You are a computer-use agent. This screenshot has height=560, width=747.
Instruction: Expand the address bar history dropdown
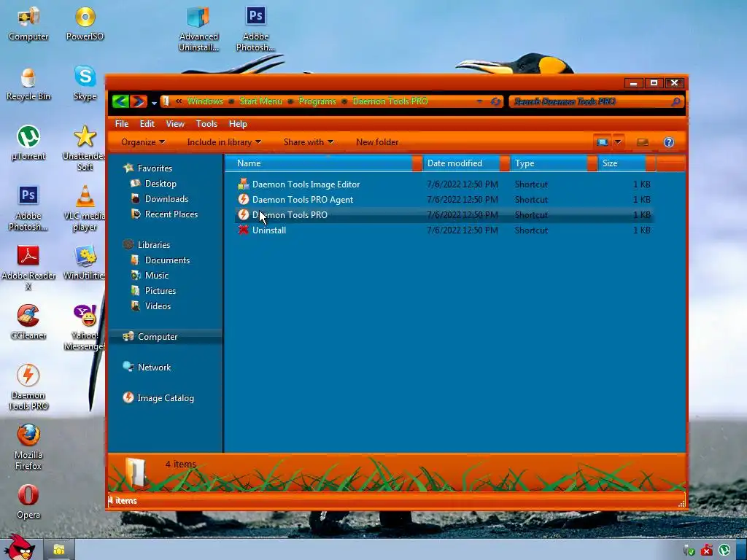pos(479,101)
